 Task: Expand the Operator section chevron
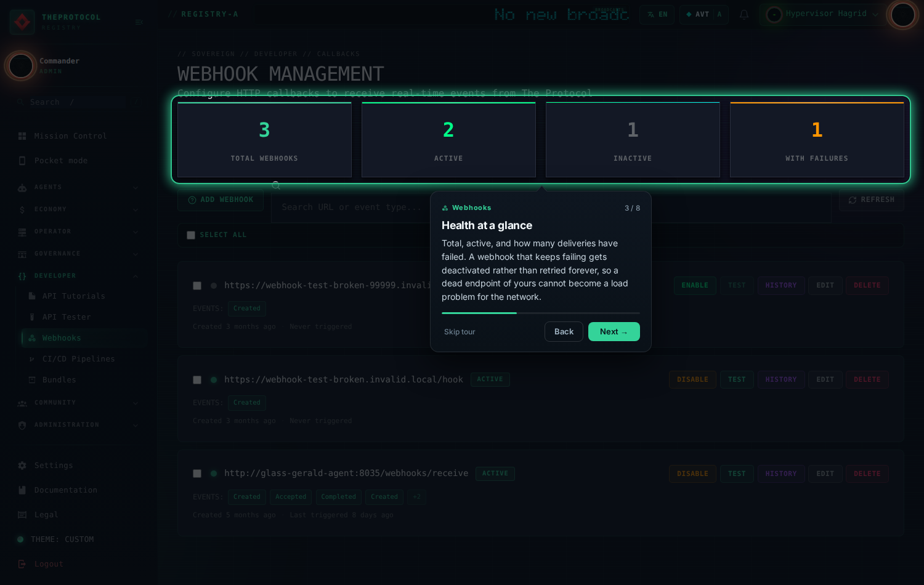(x=136, y=232)
